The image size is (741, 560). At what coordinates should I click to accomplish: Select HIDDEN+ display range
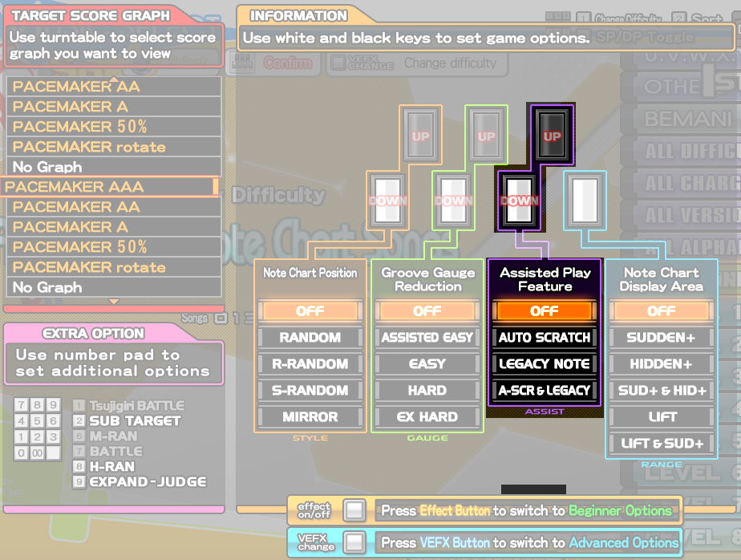[x=662, y=363]
